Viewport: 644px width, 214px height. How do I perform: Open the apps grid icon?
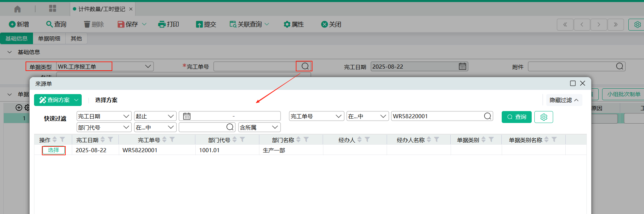point(52,9)
